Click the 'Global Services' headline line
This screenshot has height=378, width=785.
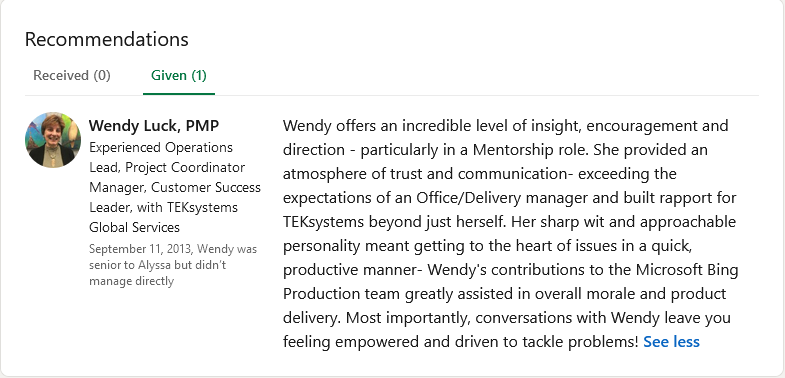tap(134, 227)
